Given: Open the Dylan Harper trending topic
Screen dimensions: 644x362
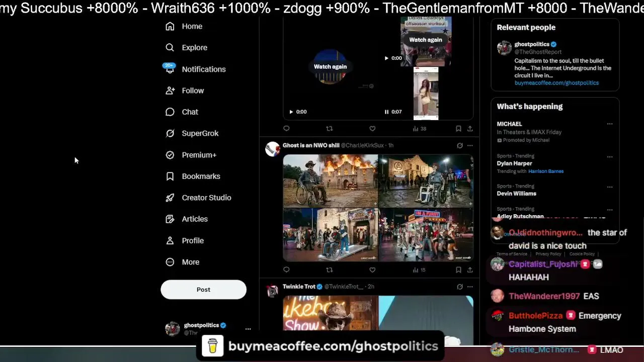Looking at the screenshot, I should (x=514, y=163).
